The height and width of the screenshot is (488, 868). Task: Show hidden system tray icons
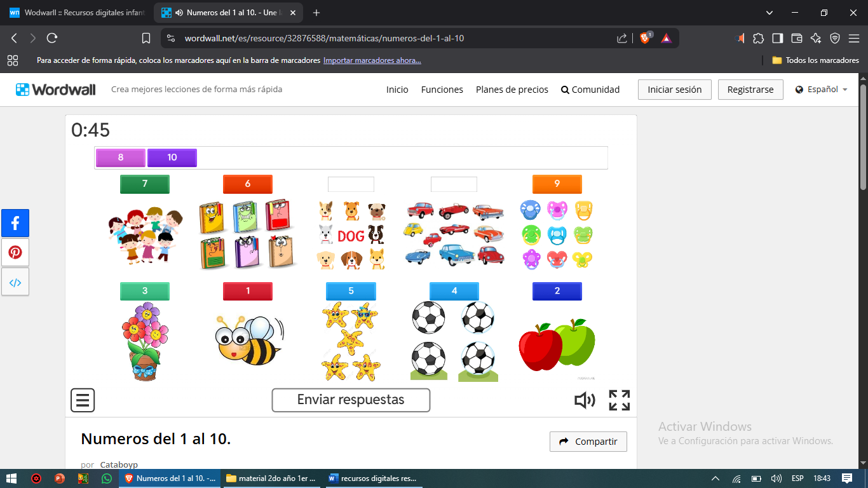(x=715, y=478)
